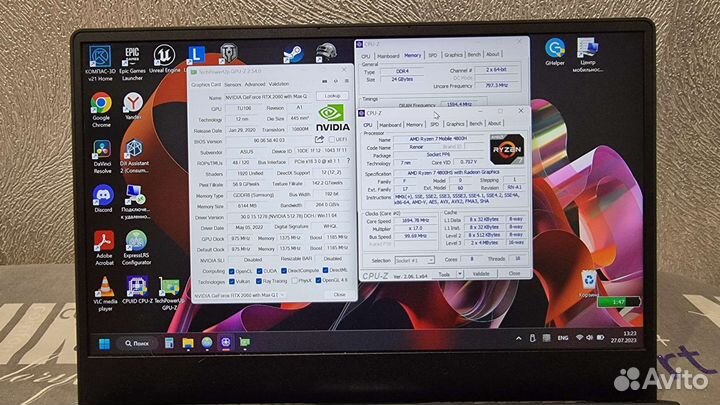Select CPU tab in back CPU-Z window
Viewport: 720px width, 405px height.
tap(366, 56)
